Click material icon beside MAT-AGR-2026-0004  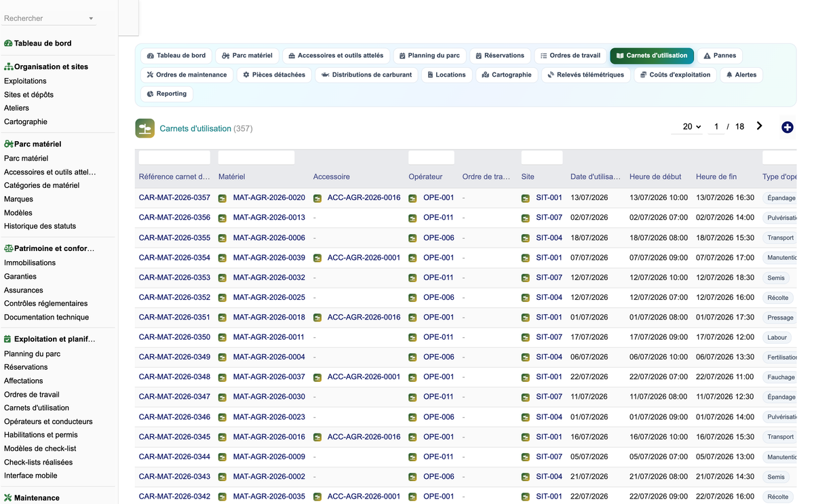coord(222,357)
